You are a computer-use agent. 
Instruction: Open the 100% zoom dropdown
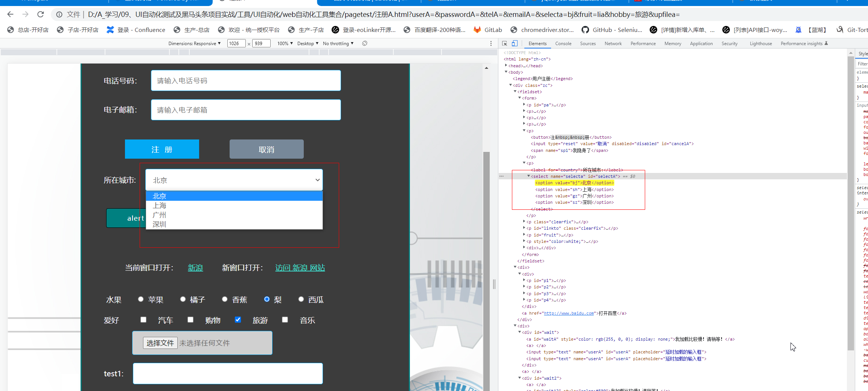285,43
